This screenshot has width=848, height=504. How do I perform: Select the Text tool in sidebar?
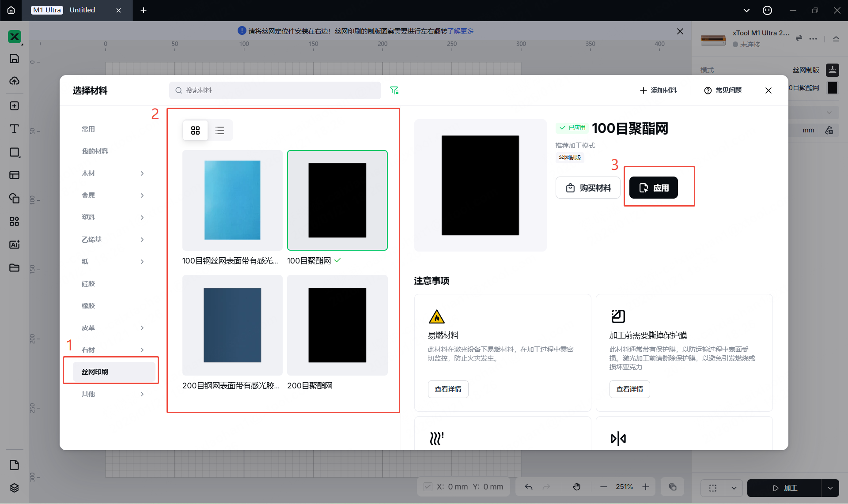15,129
